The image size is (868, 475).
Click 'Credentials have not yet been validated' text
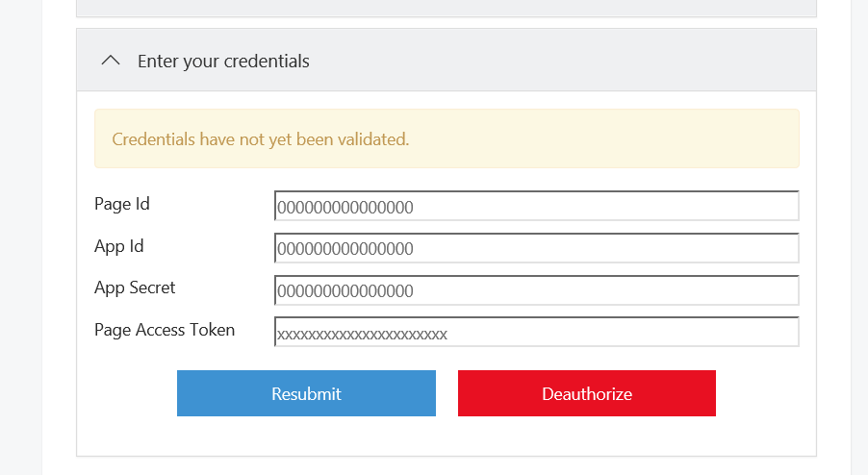point(261,139)
